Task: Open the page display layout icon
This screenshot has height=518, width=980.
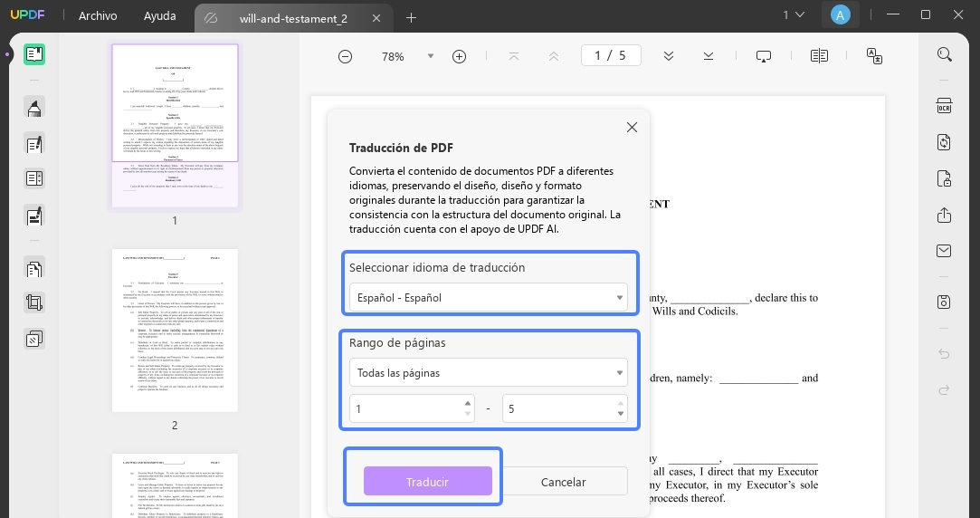Action: [819, 56]
